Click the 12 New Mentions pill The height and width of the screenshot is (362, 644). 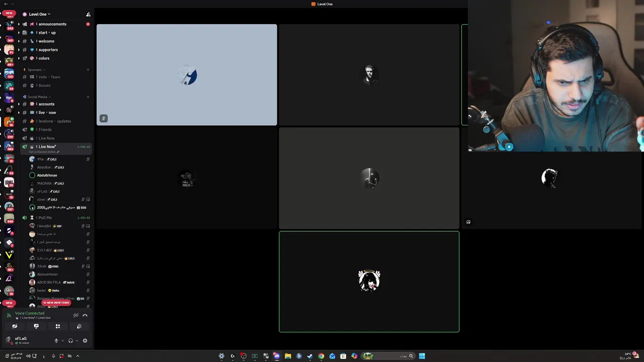coord(56,303)
